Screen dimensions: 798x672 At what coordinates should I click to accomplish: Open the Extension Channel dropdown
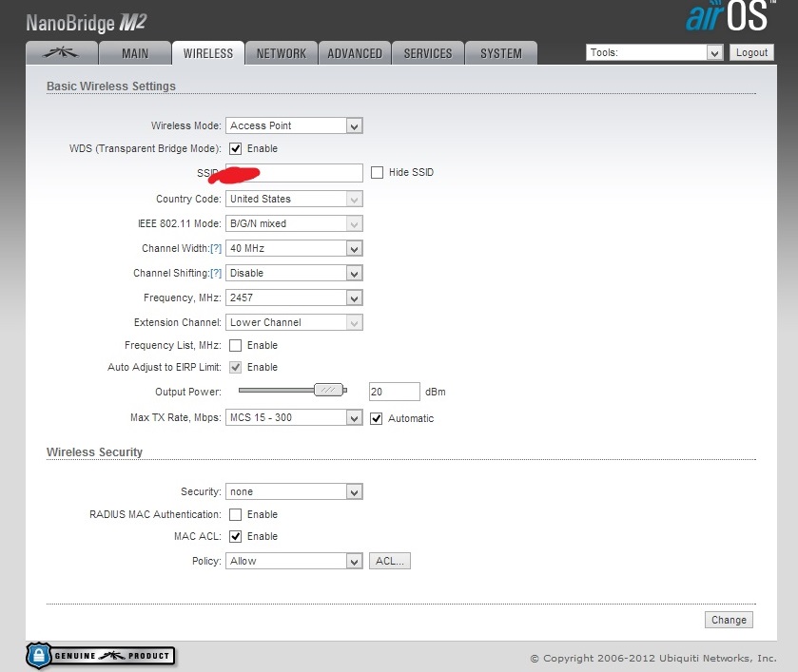click(294, 322)
